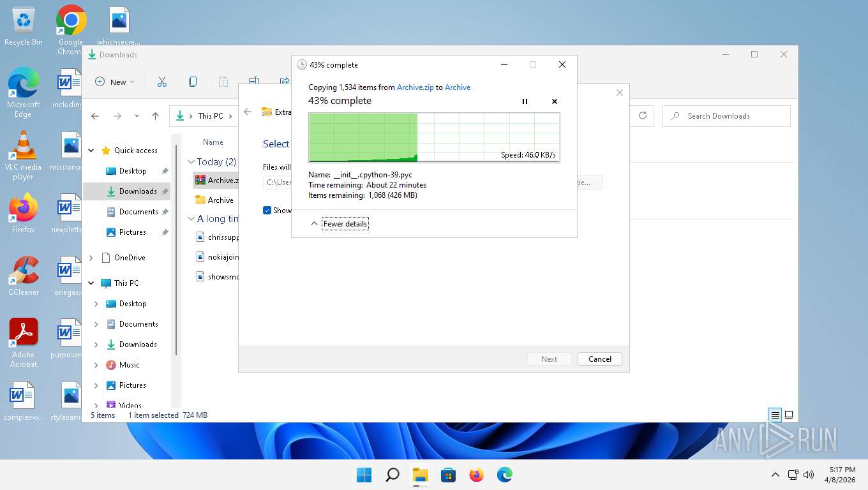
Task: Go back in Explorer navigation
Action: pyautogui.click(x=95, y=116)
